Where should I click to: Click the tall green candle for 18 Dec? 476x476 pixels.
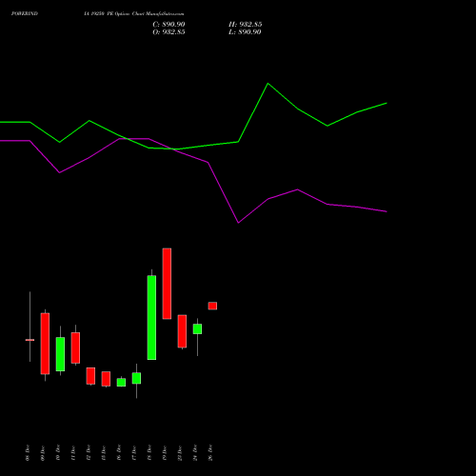point(151,317)
